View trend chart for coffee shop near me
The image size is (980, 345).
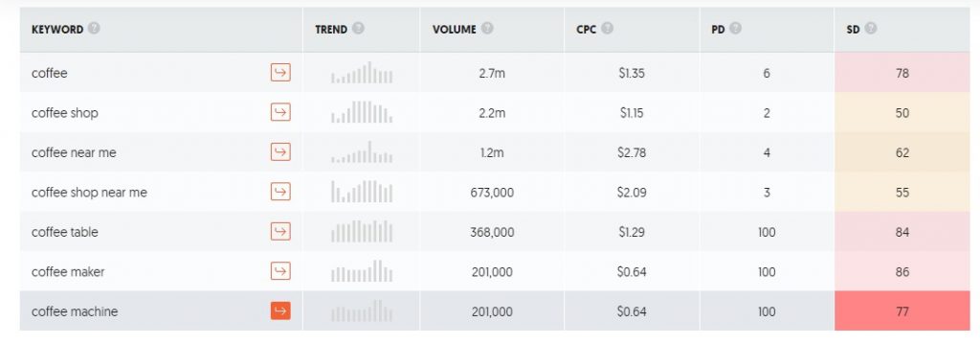pos(362,192)
